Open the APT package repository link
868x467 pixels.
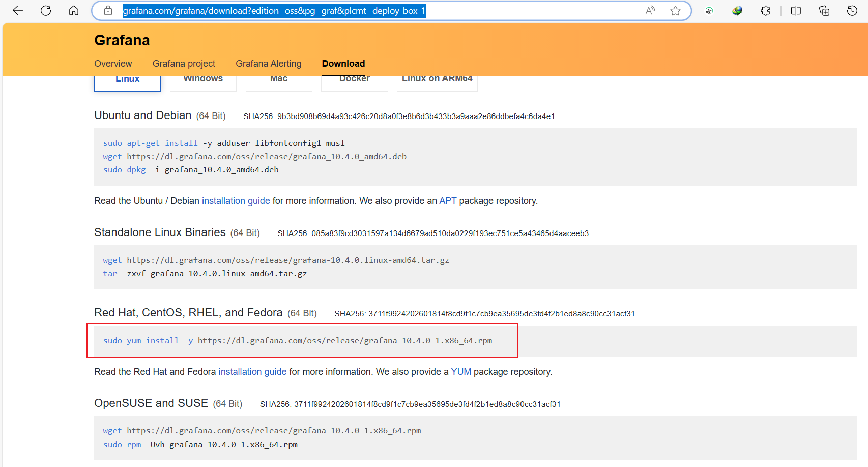(448, 201)
